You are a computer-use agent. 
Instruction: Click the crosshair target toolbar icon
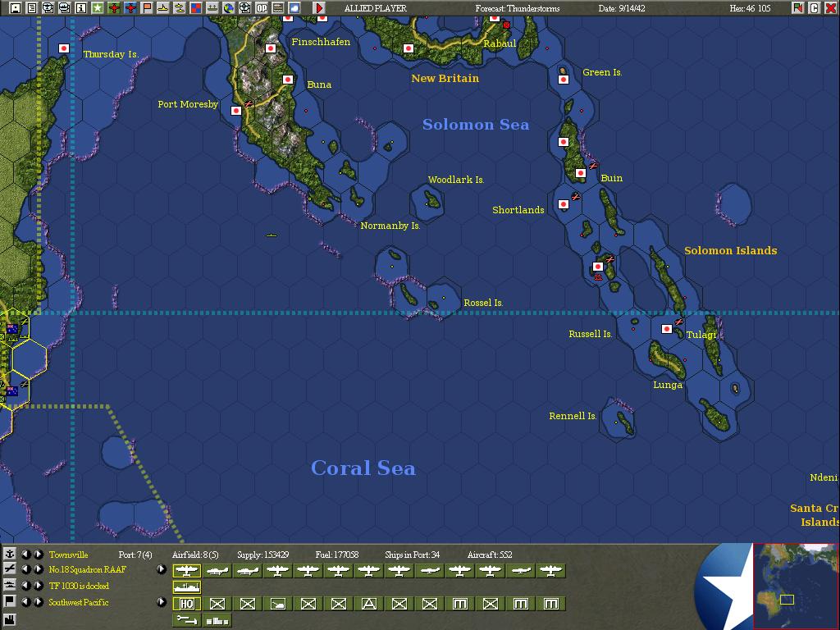click(244, 8)
